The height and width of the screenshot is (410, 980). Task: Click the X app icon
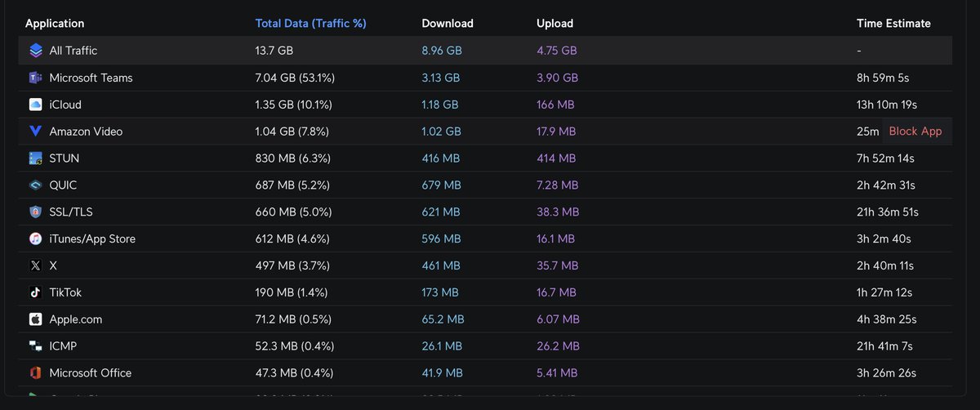(35, 265)
